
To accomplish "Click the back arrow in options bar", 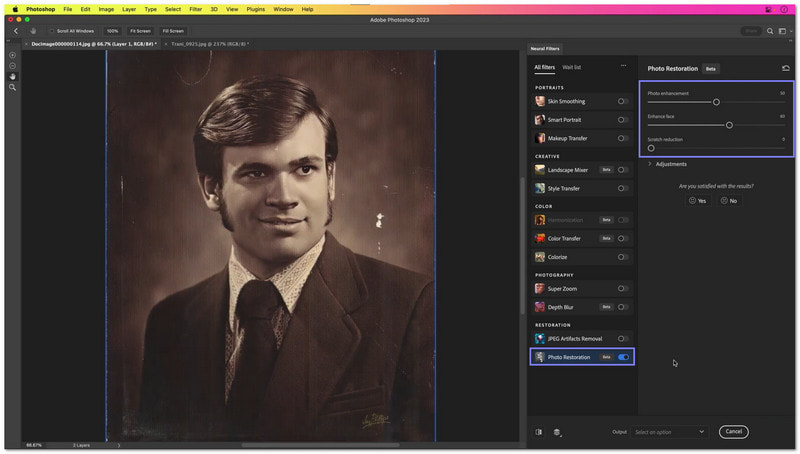I will [x=16, y=31].
